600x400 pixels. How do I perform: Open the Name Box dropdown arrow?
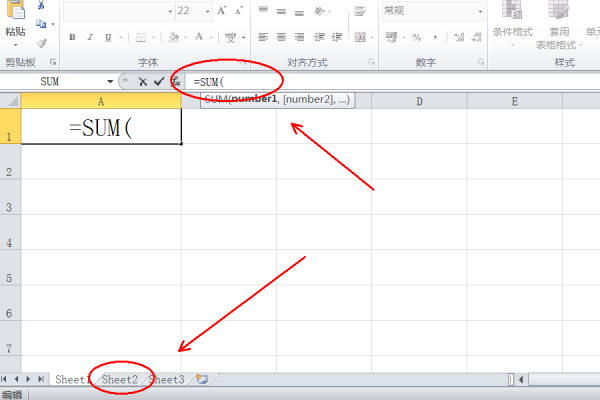[x=110, y=82]
